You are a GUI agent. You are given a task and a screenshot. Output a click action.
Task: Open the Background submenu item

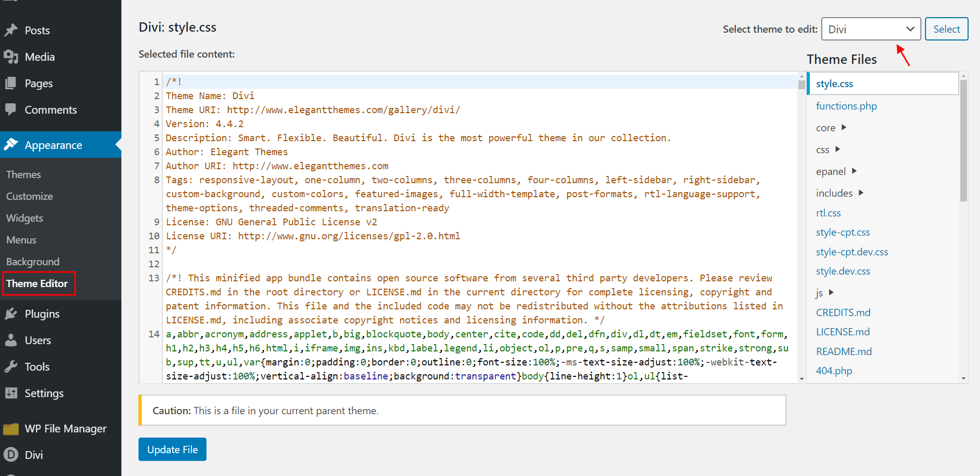[33, 262]
